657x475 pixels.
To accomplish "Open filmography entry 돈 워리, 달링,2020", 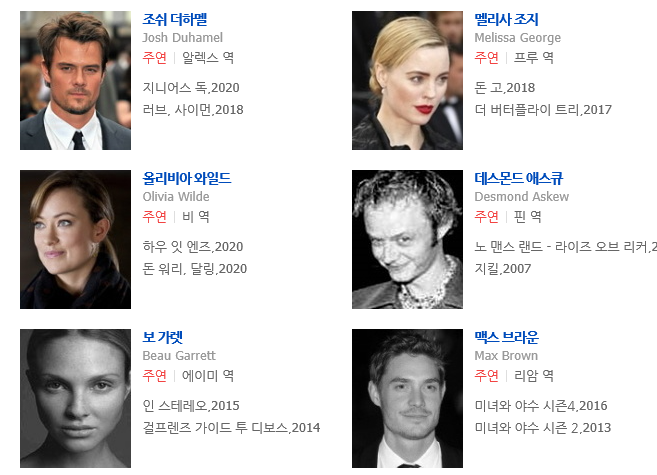I will click(195, 268).
